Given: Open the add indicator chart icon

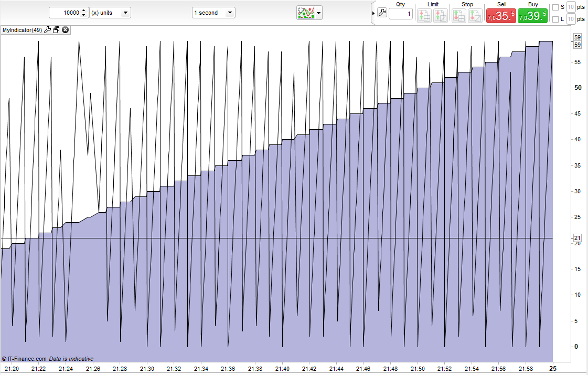Looking at the screenshot, I should coord(306,13).
